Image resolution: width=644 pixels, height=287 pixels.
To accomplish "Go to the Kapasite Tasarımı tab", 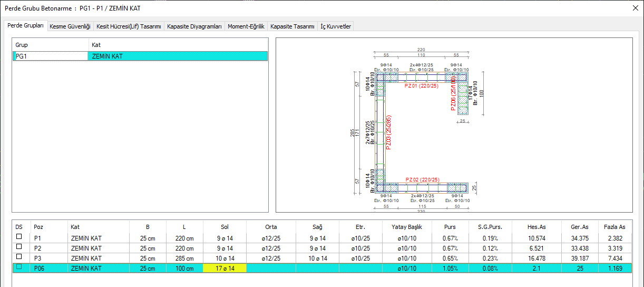I will tap(292, 26).
